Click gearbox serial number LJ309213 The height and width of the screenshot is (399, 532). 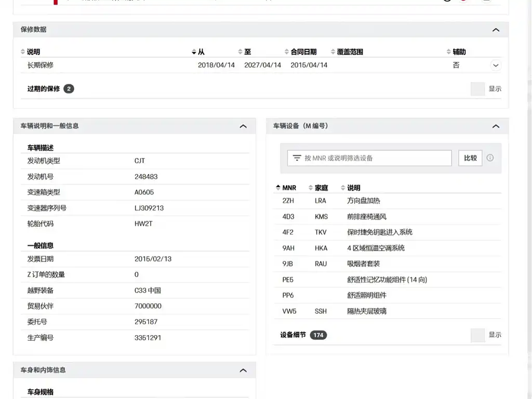pos(149,208)
